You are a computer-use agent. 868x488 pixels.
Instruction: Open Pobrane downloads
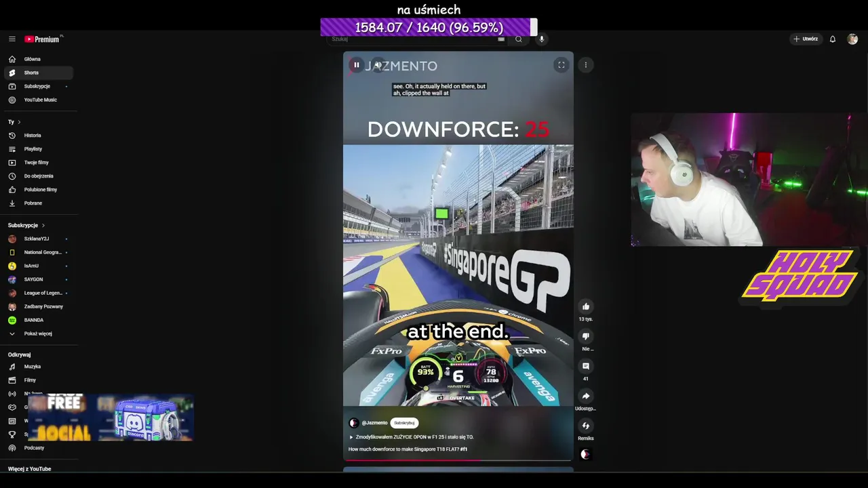[x=38, y=203]
